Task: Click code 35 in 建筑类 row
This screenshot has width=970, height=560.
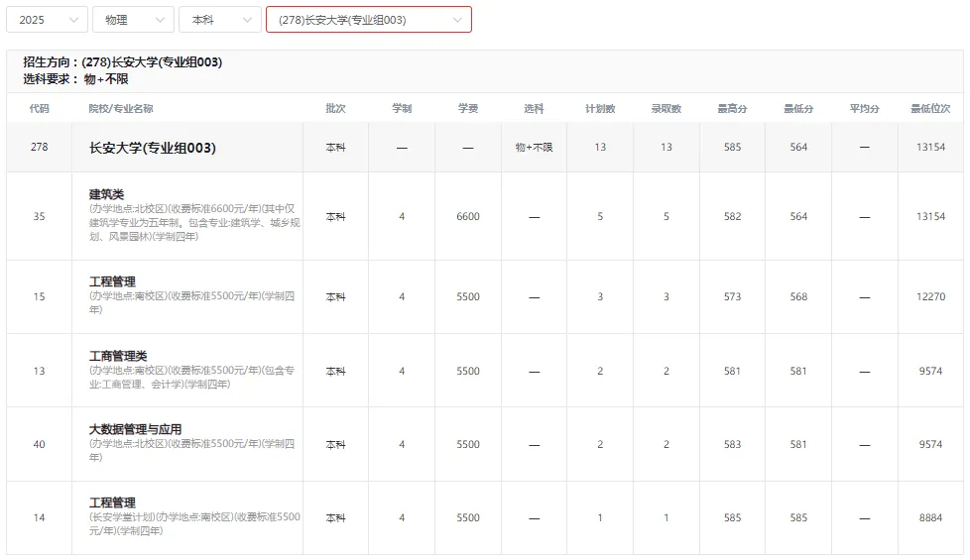Action: click(39, 216)
